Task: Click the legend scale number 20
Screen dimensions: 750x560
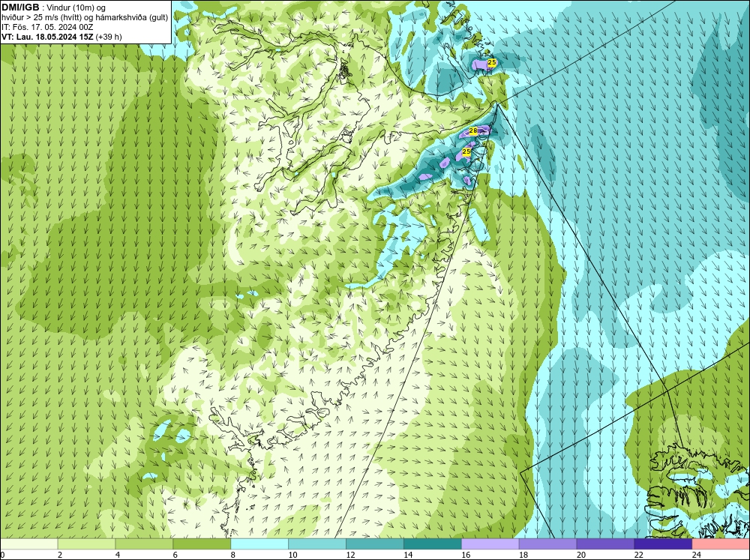Action: tap(580, 555)
